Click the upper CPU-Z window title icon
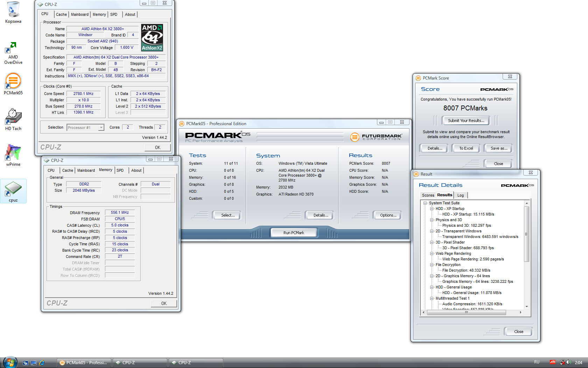The width and height of the screenshot is (588, 368). 40,5
